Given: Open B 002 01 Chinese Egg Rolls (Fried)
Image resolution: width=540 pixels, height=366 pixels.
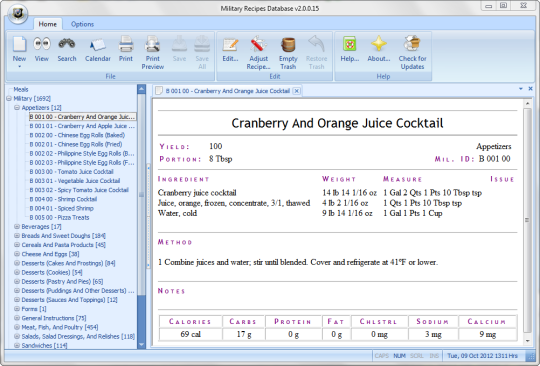Looking at the screenshot, I should click(x=76, y=144).
